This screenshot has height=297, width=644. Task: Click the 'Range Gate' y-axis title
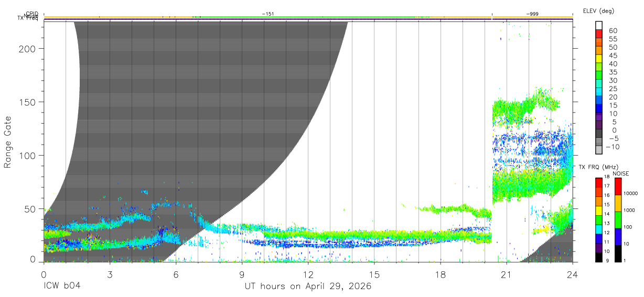[x=8, y=142]
